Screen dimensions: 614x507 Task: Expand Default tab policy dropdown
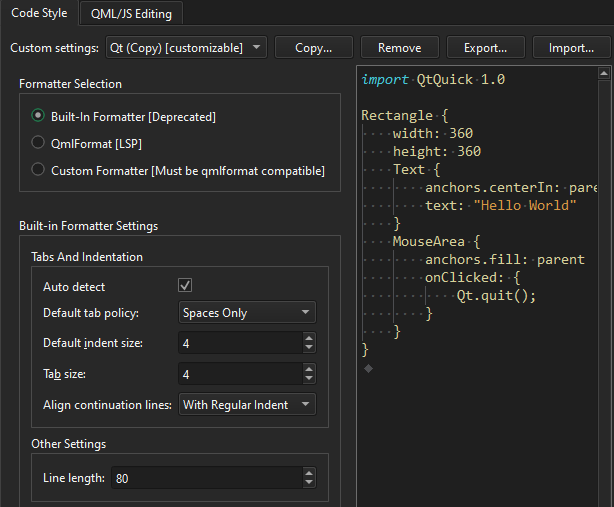point(246,313)
